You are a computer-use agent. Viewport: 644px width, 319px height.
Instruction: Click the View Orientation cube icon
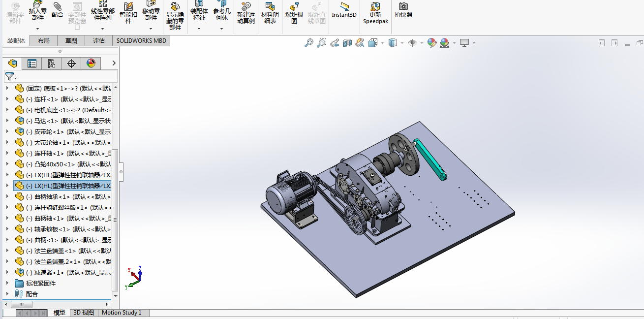pos(373,43)
